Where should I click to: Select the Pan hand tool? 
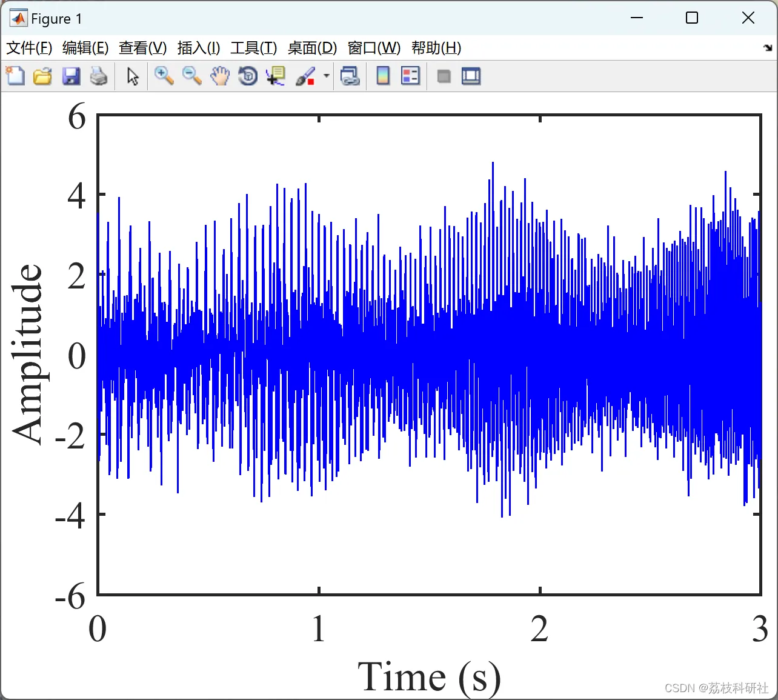click(x=220, y=76)
